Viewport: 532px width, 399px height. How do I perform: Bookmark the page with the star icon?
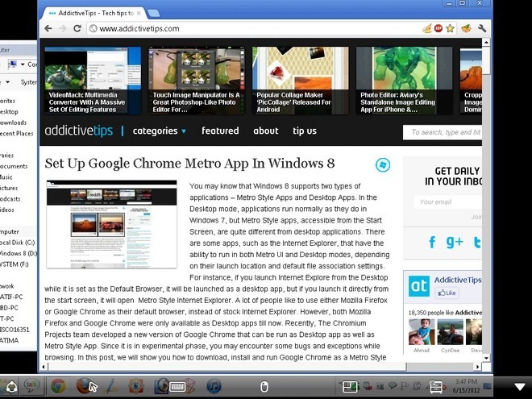click(x=450, y=28)
